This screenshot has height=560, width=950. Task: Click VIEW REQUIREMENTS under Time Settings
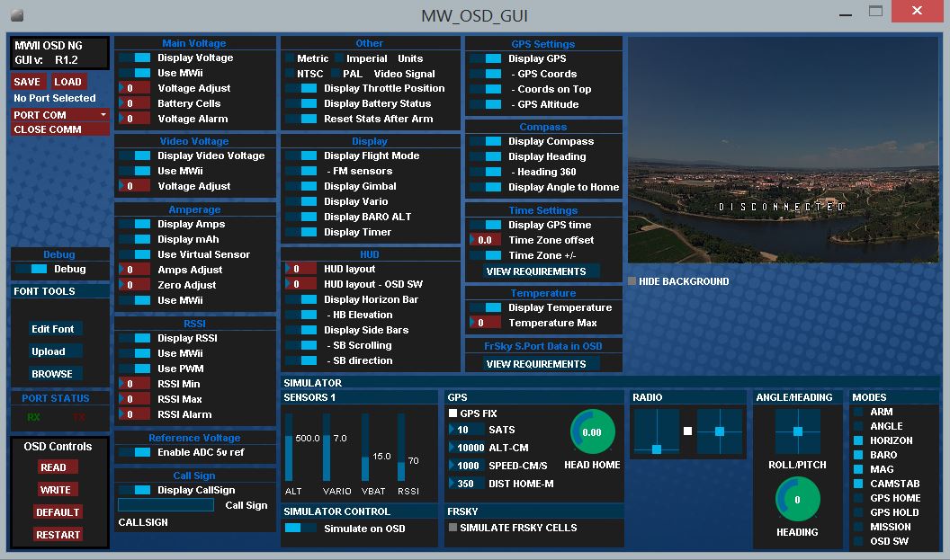535,271
